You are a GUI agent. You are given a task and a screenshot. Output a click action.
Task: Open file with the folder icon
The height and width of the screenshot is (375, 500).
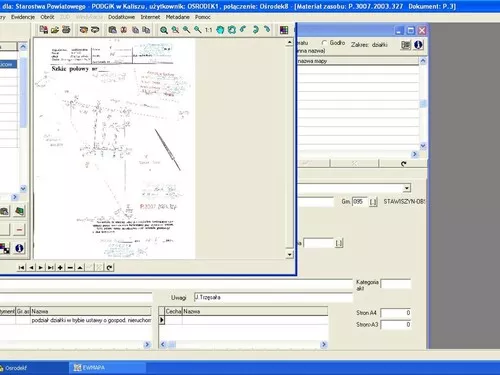pyautogui.click(x=55, y=30)
